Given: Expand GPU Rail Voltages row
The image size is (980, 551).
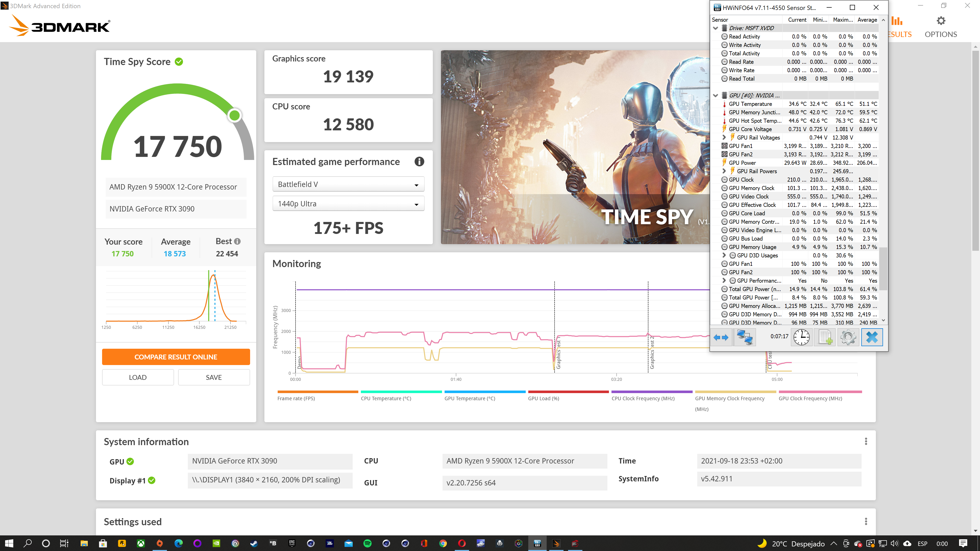Looking at the screenshot, I should 724,138.
